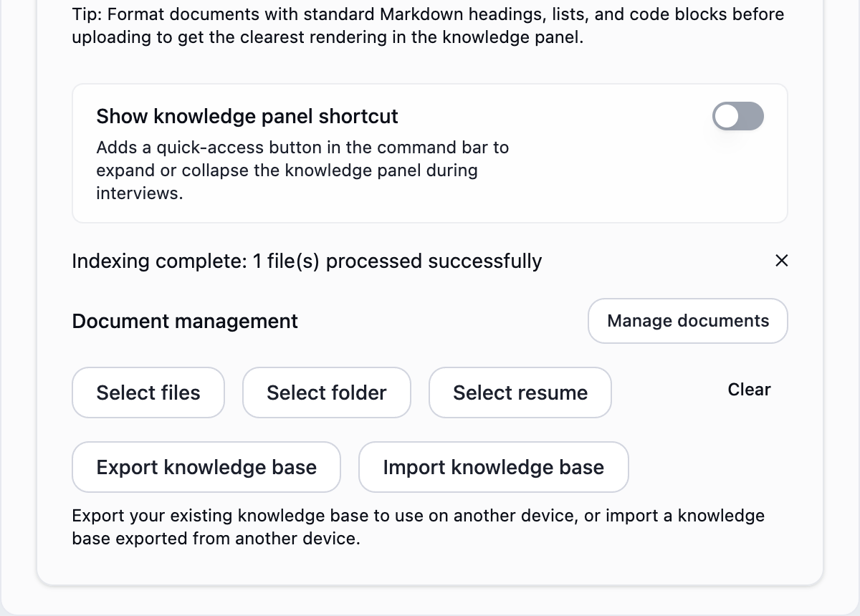Click the export or import explanation text
The width and height of the screenshot is (860, 616).
pos(419,527)
